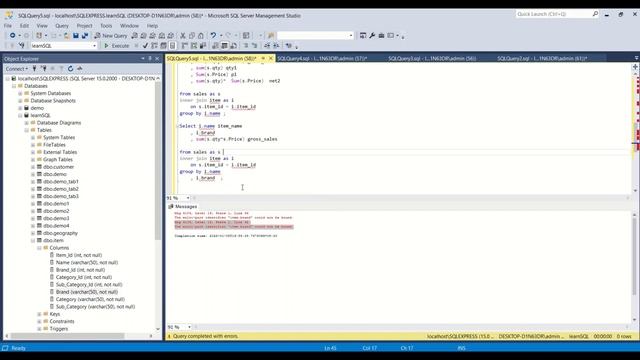Close the SQLQuery5.sql tab

[x=271, y=59]
